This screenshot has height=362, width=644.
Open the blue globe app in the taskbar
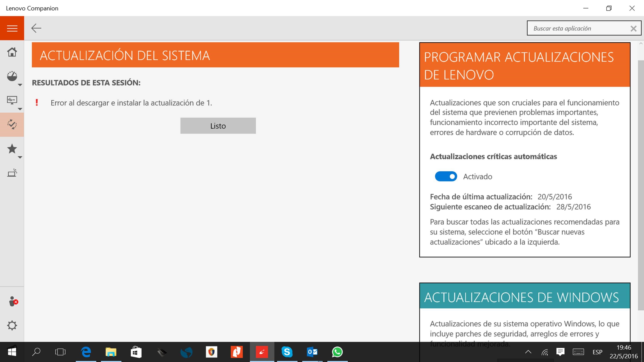tap(186, 352)
